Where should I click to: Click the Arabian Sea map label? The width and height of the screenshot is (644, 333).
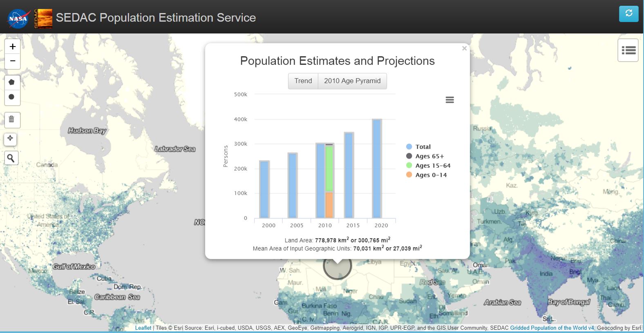503,302
